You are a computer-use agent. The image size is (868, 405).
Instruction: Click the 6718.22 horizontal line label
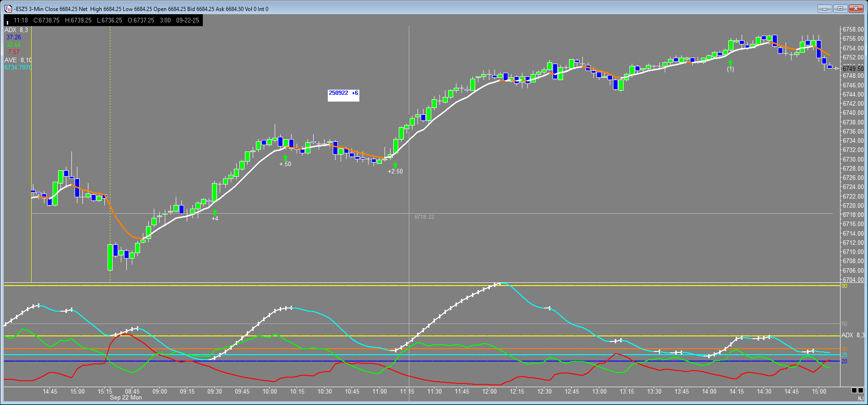424,217
